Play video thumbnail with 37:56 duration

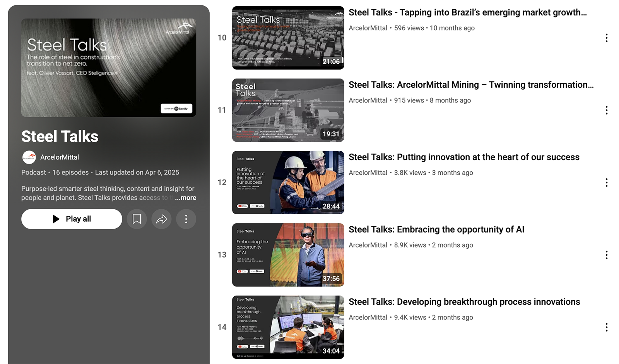tap(288, 255)
